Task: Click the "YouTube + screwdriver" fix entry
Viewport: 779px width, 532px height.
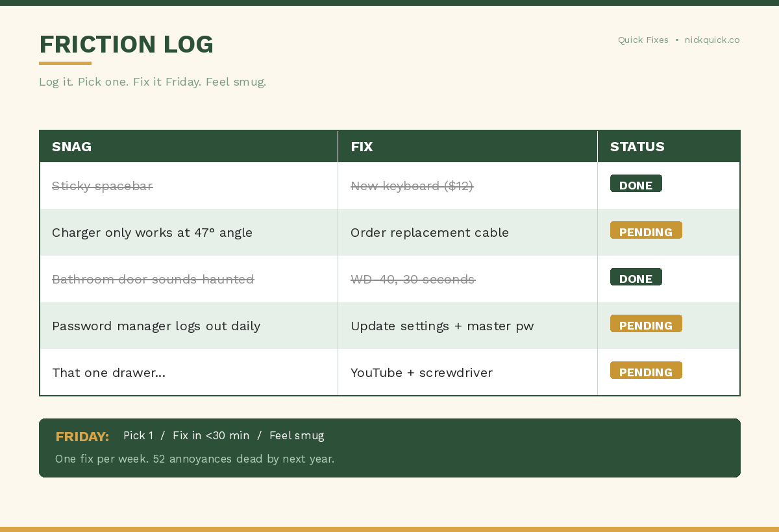Action: 421,372
